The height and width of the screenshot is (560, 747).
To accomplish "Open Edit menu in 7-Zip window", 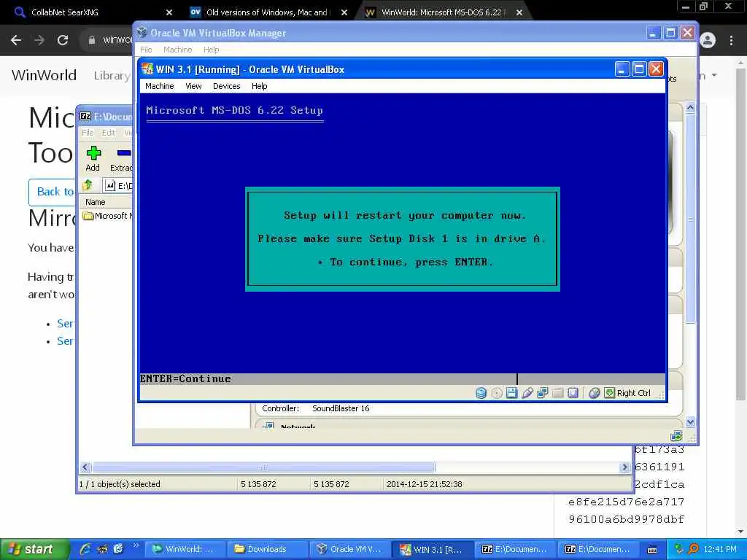I will pyautogui.click(x=108, y=133).
